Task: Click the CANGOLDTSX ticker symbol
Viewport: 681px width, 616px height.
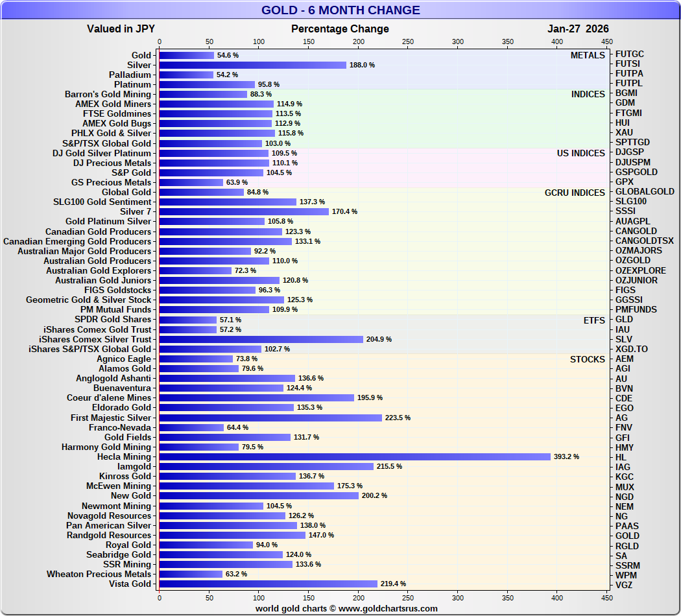Action: pyautogui.click(x=644, y=241)
